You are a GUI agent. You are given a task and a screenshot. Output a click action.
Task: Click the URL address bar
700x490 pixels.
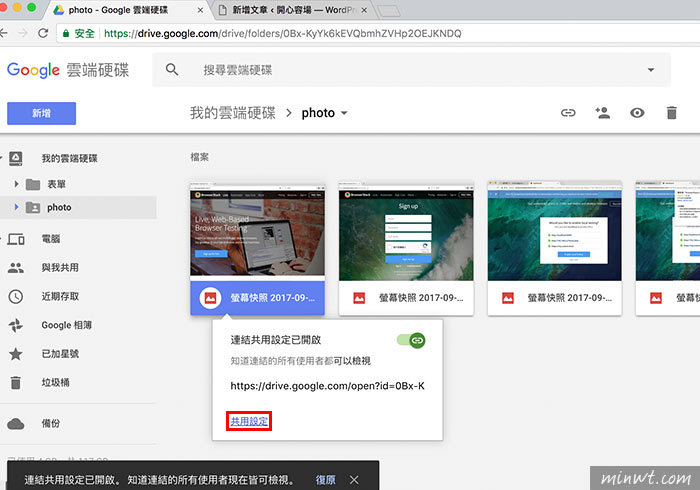[379, 33]
